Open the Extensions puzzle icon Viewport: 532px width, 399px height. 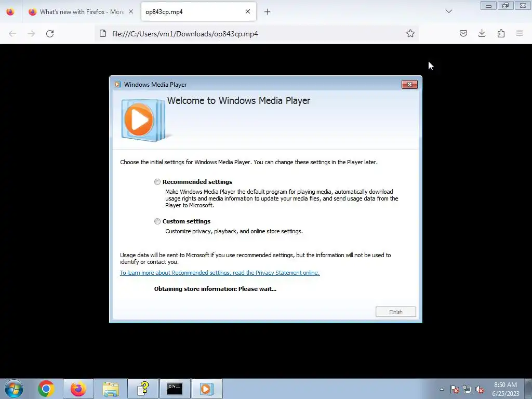501,33
